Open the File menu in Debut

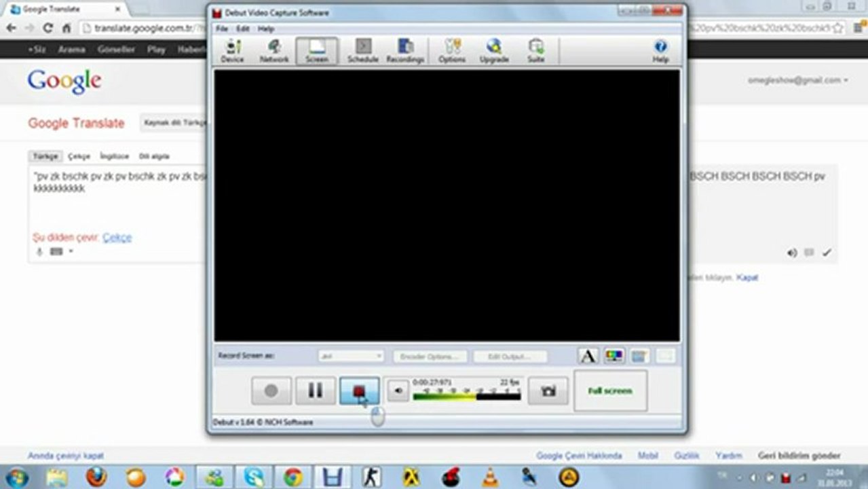point(222,29)
